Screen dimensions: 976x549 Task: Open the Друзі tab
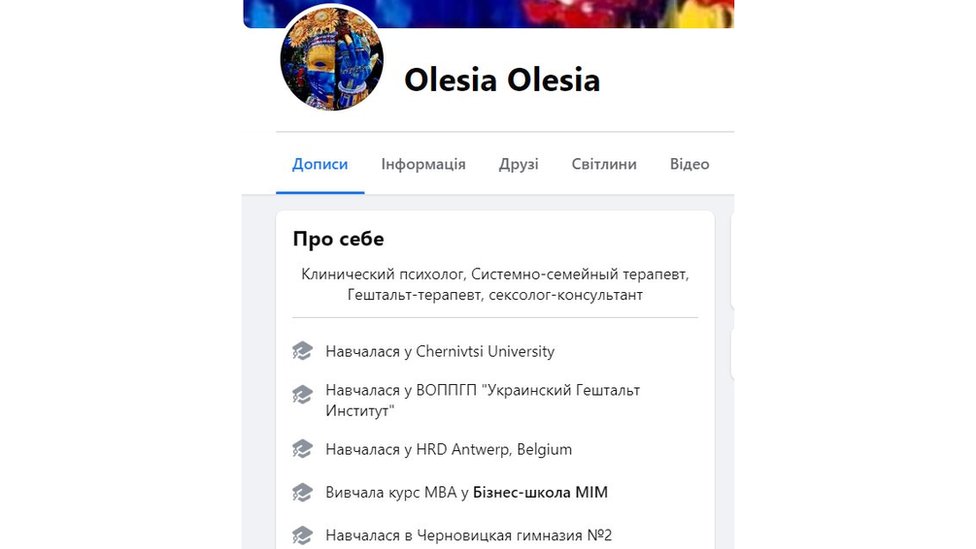click(518, 164)
